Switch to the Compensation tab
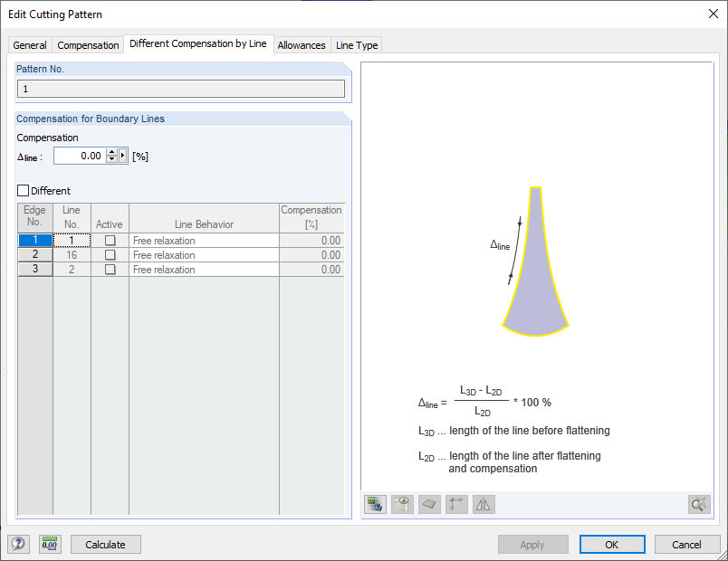 (x=88, y=45)
